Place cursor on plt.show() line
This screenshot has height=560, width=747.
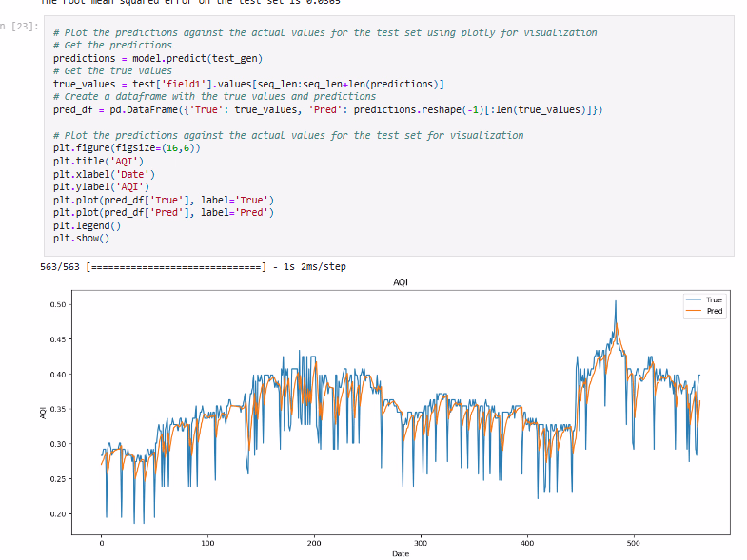[81, 238]
